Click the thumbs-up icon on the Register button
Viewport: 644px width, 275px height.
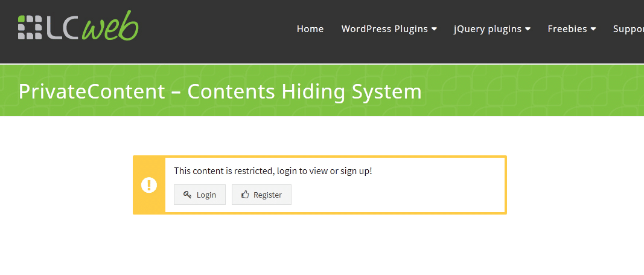pyautogui.click(x=245, y=195)
